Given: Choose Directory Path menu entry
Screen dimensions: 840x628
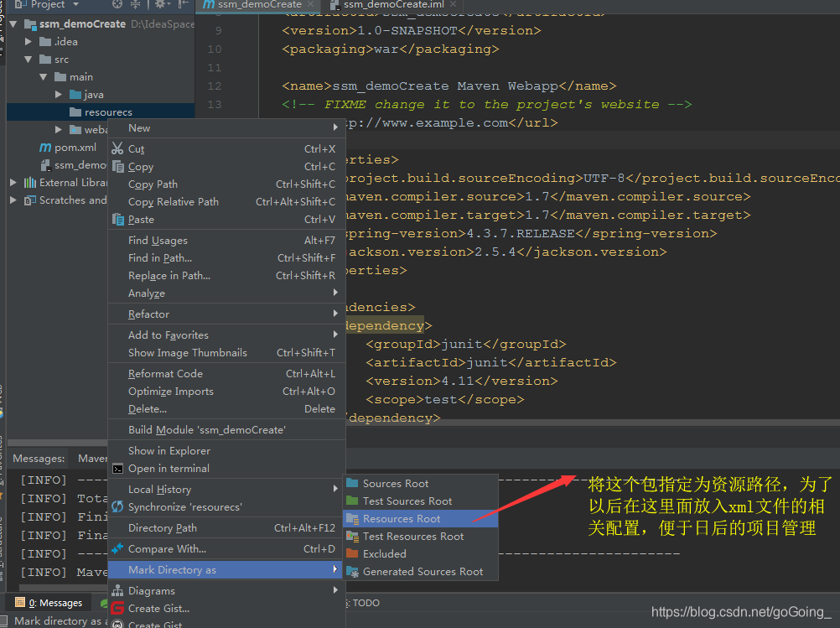Looking at the screenshot, I should tap(226, 527).
